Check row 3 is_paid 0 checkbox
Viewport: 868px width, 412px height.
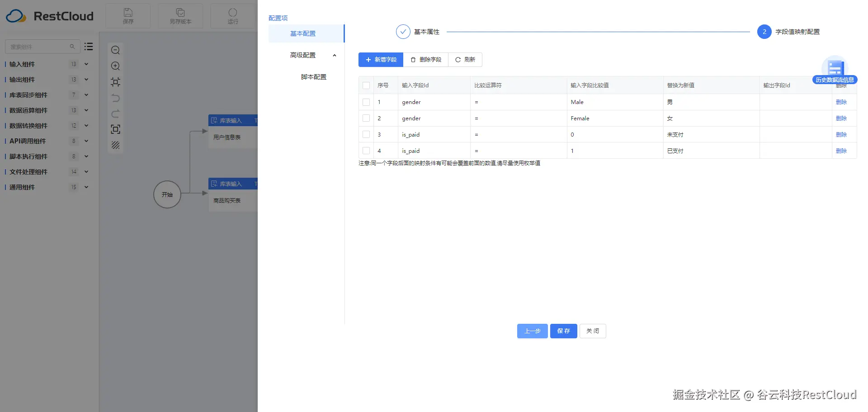pos(366,135)
